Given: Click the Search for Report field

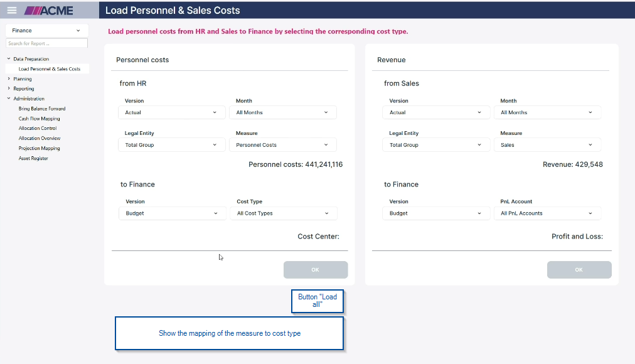Looking at the screenshot, I should pos(46,43).
